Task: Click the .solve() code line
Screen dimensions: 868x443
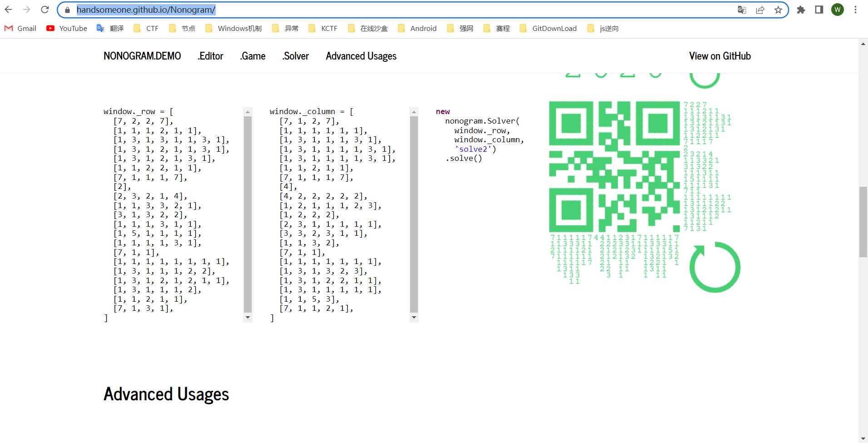Action: point(463,158)
